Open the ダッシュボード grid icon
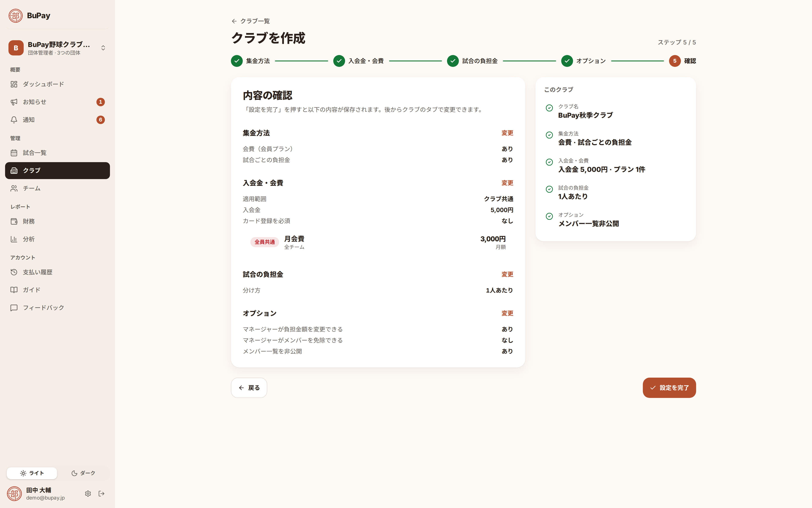Viewport: 812px width, 508px height. point(14,84)
